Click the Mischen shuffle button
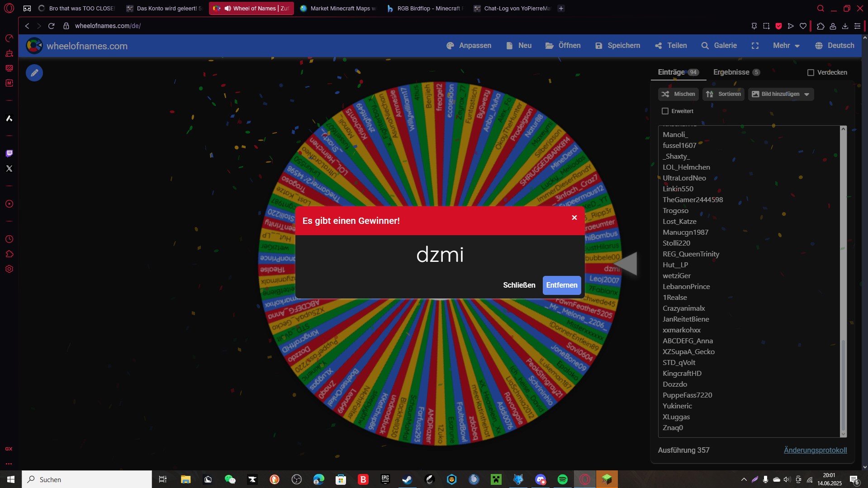 (678, 94)
